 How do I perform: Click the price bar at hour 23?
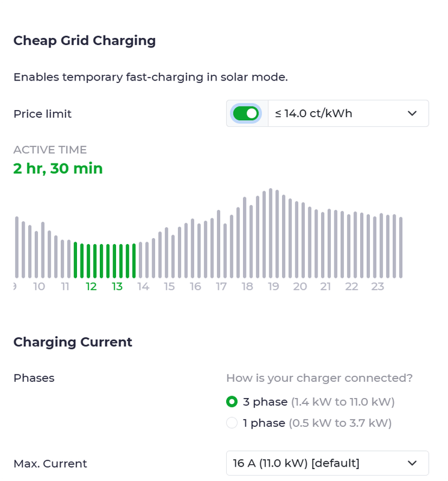click(x=375, y=247)
